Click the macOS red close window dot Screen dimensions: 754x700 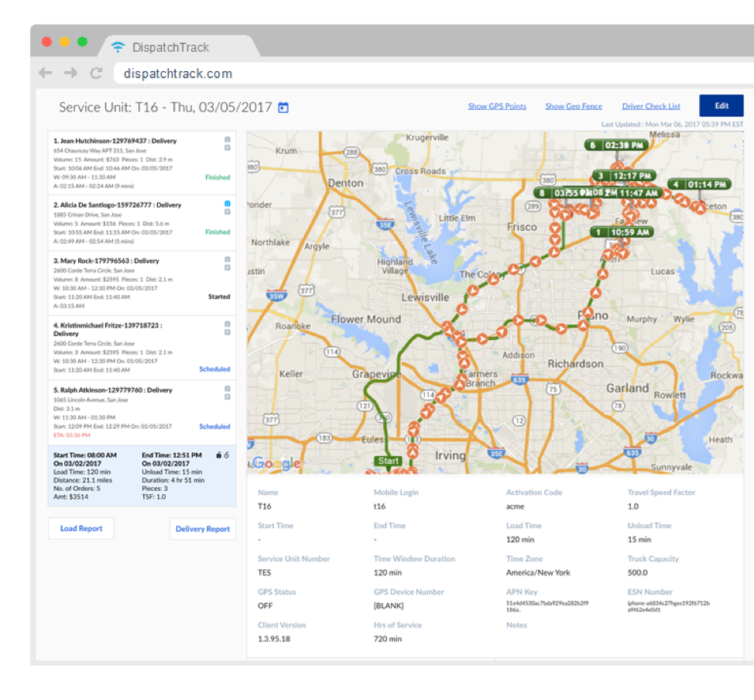tap(46, 42)
